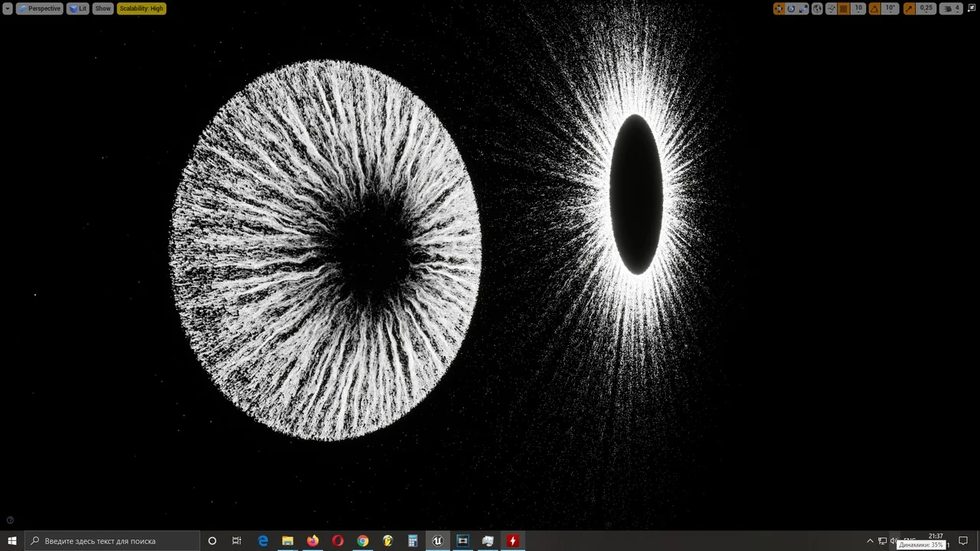Enable surface snapping
Screen dimensions: 980x551
point(831,8)
